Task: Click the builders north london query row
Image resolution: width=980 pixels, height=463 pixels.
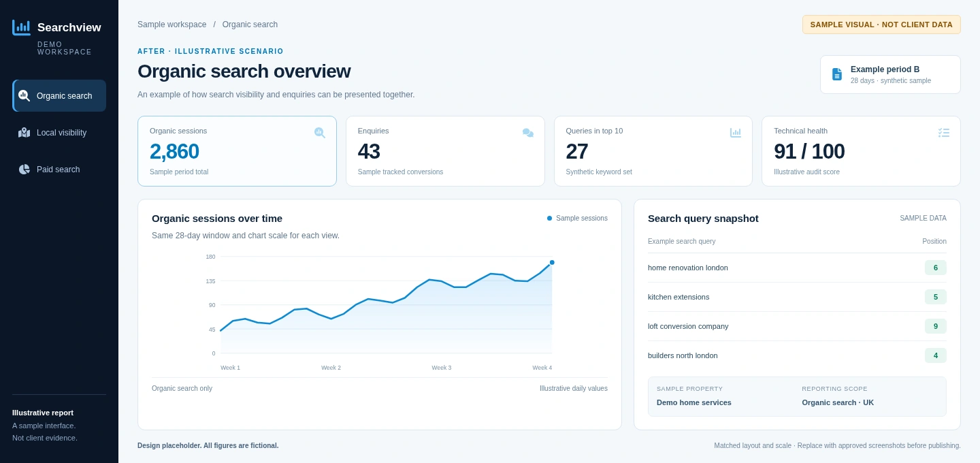Action: [x=797, y=355]
